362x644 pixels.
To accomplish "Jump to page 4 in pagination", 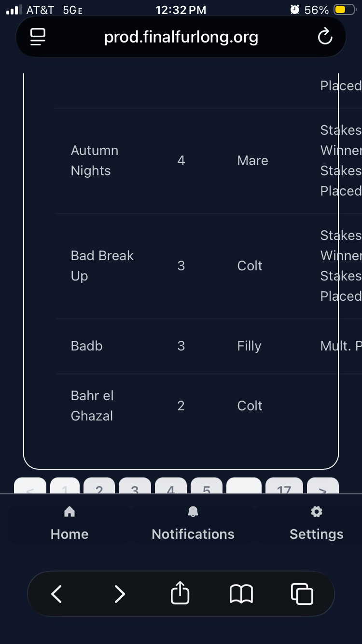I will (170, 488).
